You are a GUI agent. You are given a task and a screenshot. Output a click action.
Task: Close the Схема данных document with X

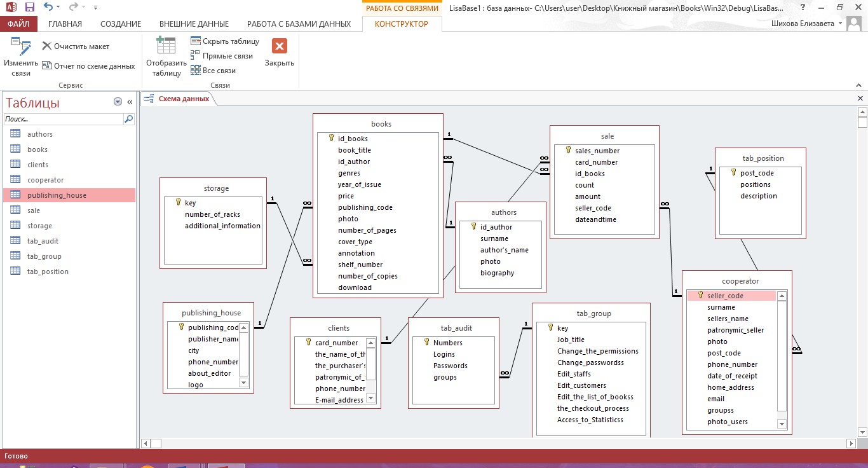[860, 99]
